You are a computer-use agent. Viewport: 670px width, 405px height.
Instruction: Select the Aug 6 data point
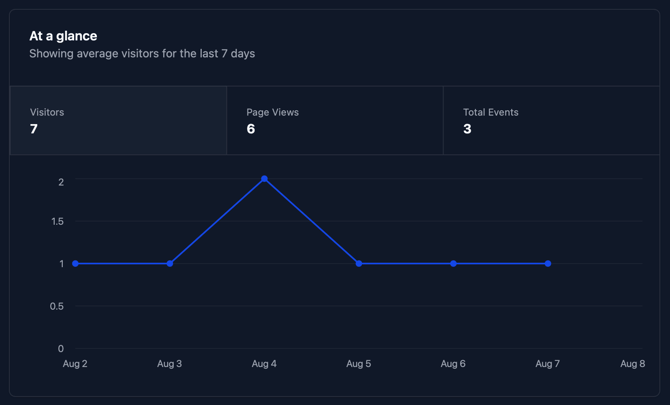(x=453, y=264)
